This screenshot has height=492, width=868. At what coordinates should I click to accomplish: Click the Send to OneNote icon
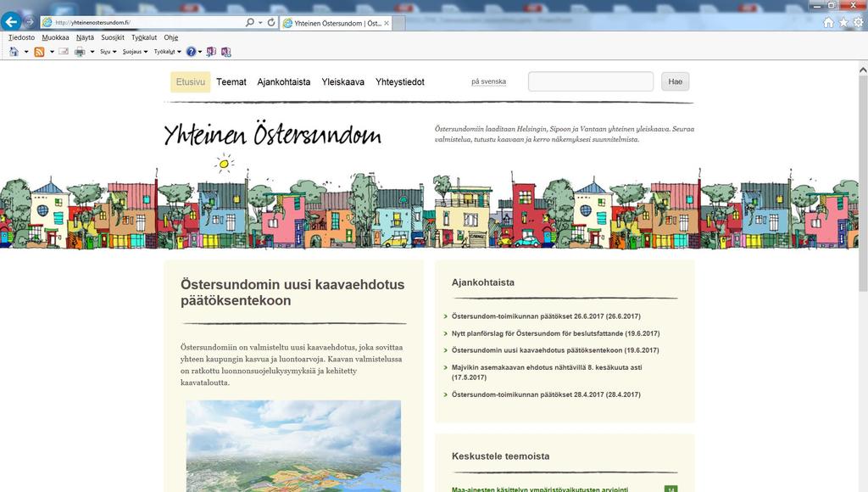coord(211,52)
